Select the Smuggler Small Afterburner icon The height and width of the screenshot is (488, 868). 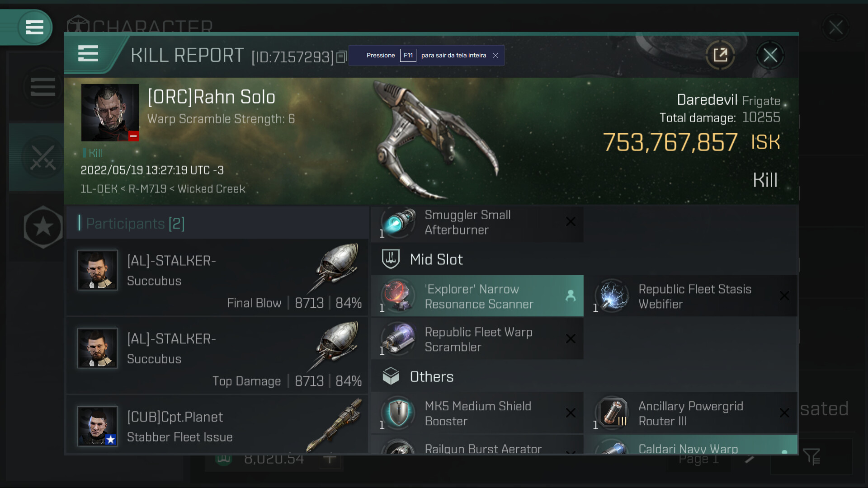[x=398, y=222]
